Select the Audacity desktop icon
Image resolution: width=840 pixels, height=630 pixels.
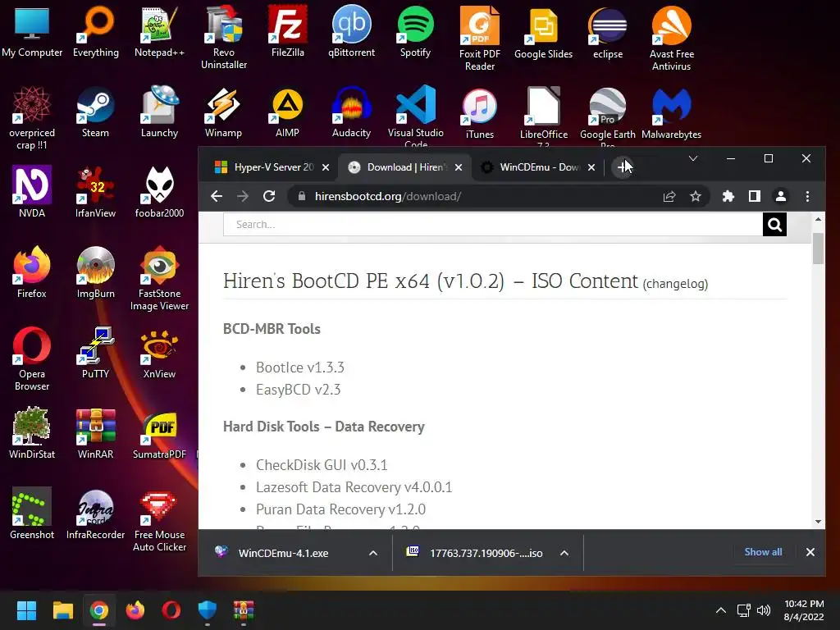point(351,112)
